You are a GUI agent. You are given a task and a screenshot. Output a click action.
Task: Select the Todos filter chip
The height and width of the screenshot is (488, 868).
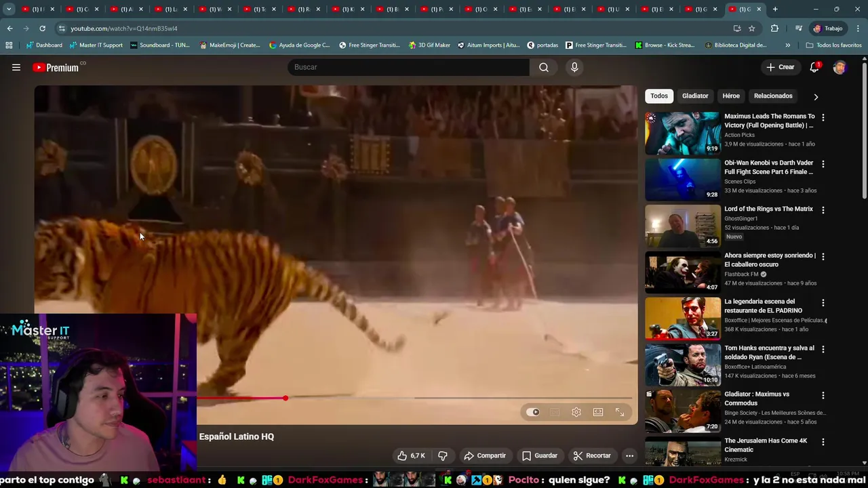(x=659, y=96)
